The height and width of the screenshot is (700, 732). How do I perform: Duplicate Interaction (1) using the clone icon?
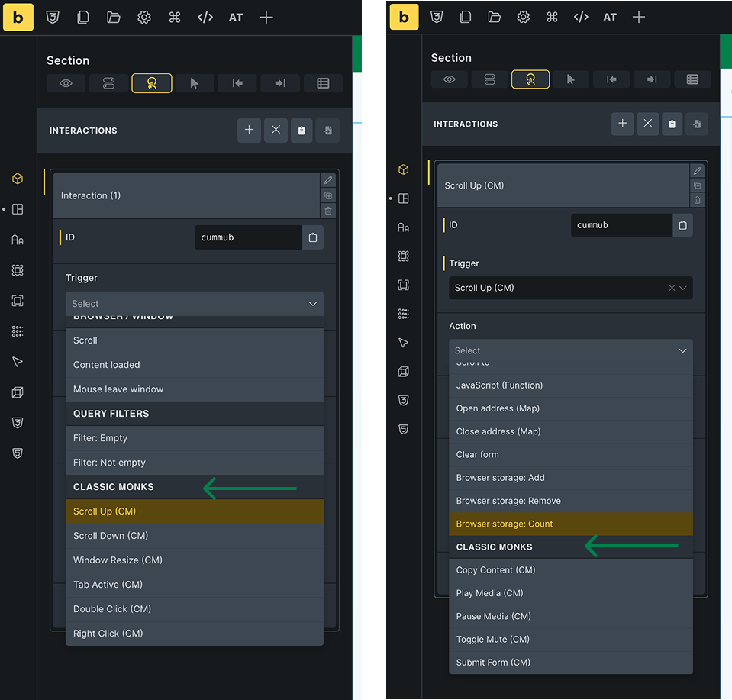click(x=328, y=195)
